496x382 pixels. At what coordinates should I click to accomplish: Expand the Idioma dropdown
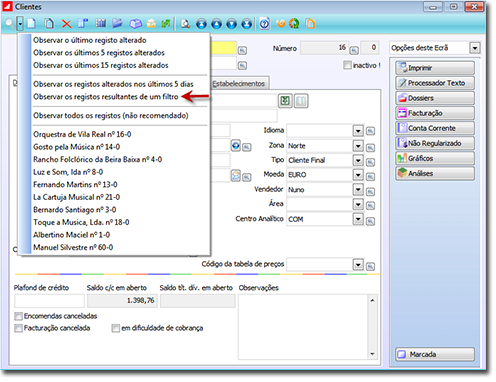(x=358, y=131)
